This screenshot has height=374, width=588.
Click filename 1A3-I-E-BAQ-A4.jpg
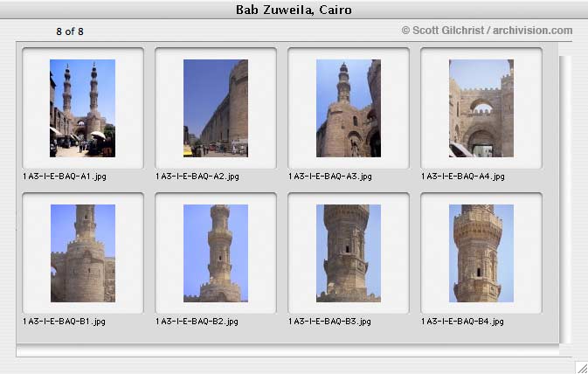click(x=463, y=177)
